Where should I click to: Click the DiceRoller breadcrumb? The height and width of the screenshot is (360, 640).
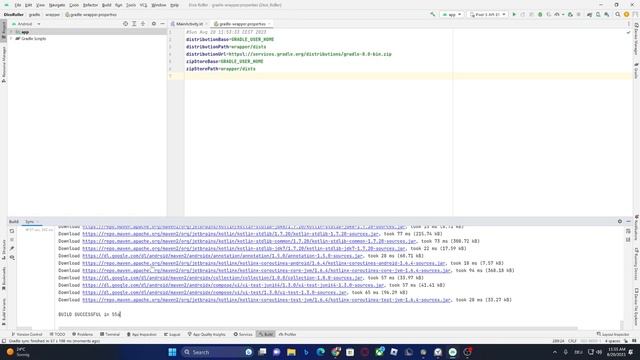pos(14,15)
